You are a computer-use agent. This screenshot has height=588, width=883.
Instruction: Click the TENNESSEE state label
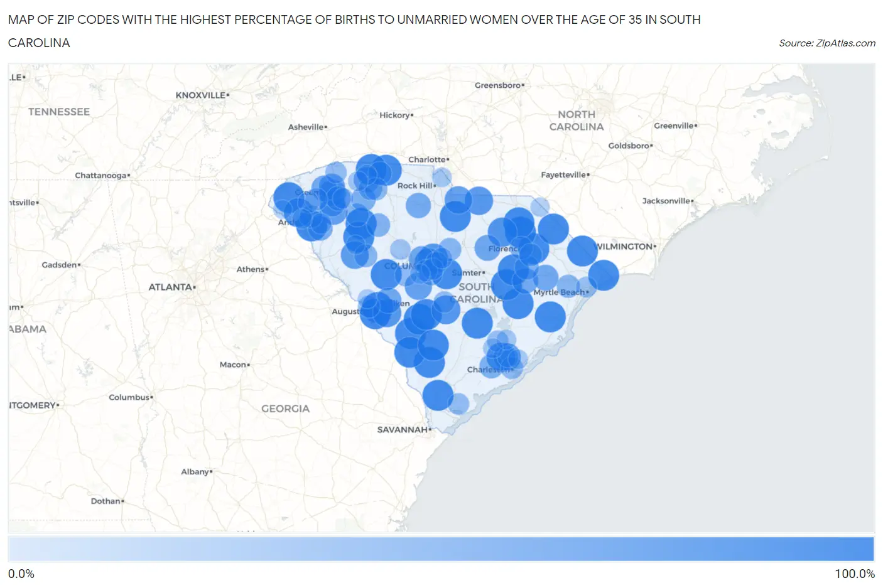pyautogui.click(x=59, y=112)
